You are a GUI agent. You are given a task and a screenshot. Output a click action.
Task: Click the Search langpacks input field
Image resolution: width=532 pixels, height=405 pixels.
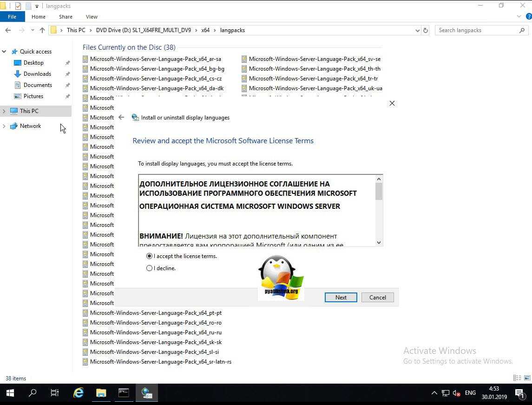478,30
